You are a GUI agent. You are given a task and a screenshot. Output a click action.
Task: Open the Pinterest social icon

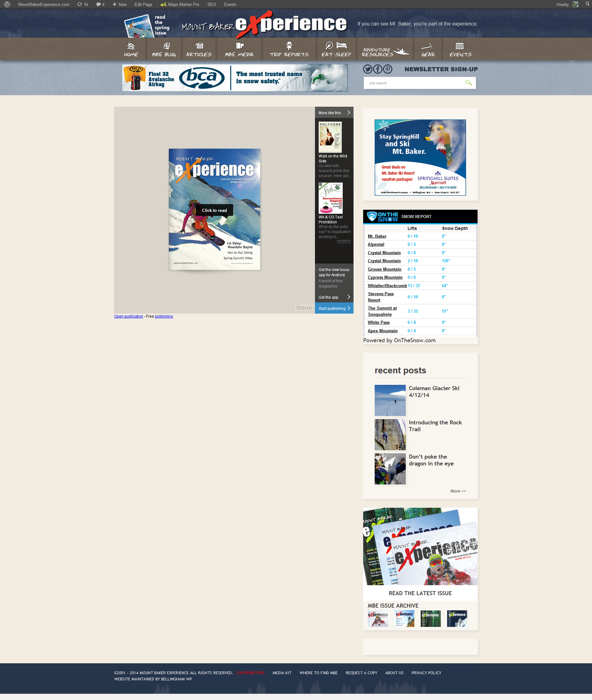388,69
